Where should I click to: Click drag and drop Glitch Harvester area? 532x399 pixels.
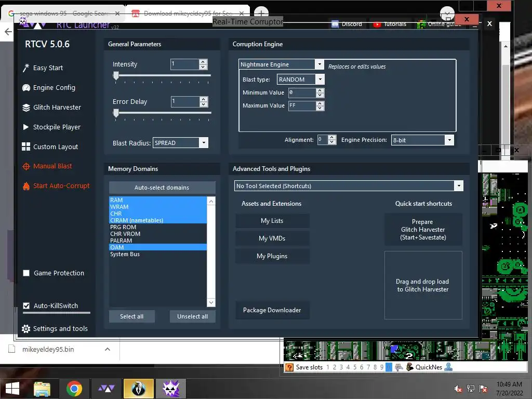(423, 285)
